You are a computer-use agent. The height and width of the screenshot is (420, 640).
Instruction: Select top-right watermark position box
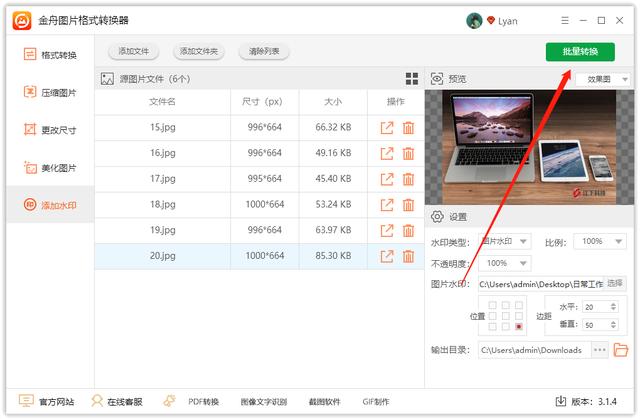click(519, 305)
